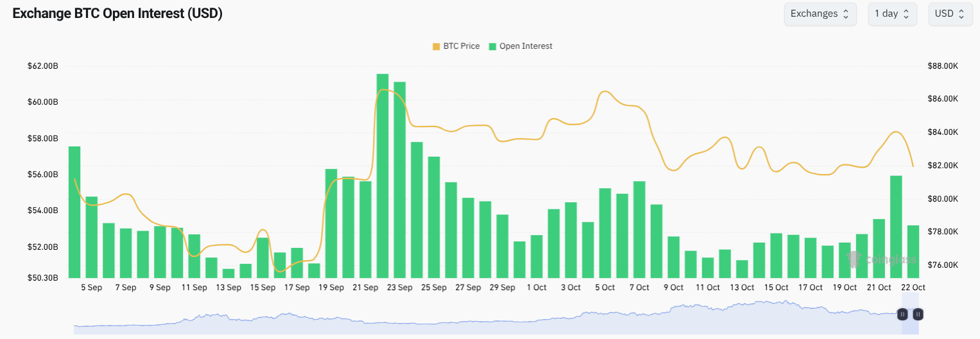Screen dimensions: 980x339
Task: Click the $80.00K right axis label
Action: tap(943, 199)
